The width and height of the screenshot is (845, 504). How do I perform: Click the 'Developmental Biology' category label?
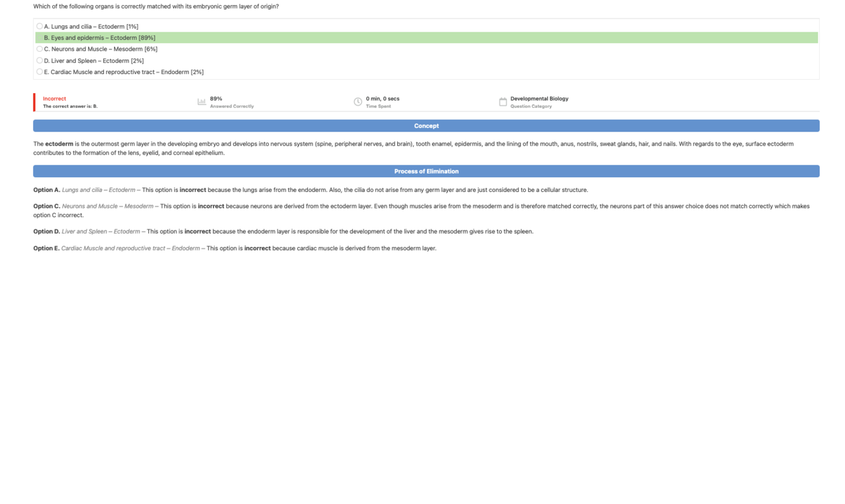[539, 99]
